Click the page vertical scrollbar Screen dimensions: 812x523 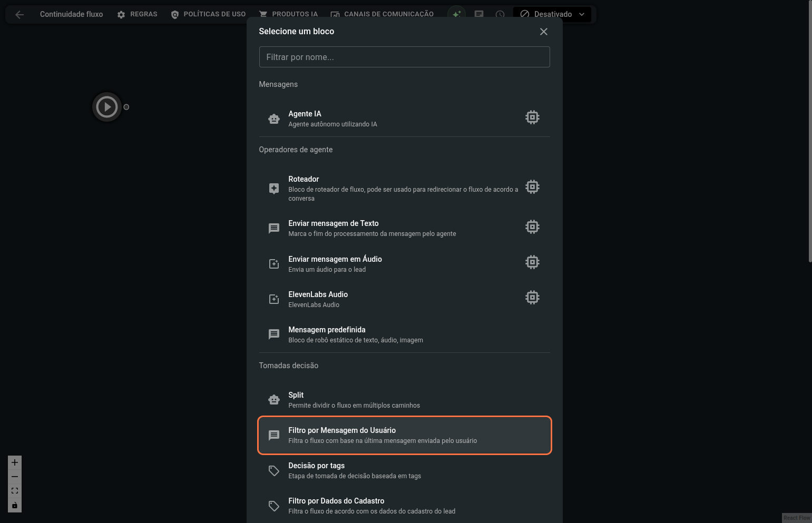point(810,132)
